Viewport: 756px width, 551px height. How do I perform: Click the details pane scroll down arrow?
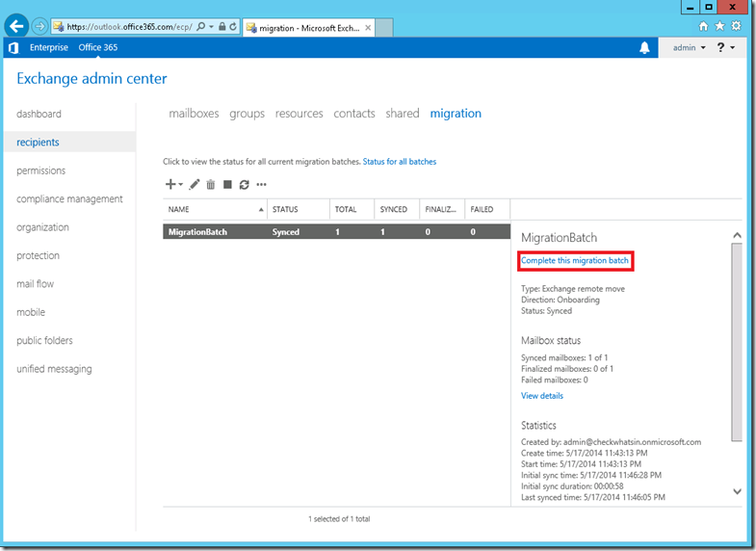pyautogui.click(x=737, y=491)
